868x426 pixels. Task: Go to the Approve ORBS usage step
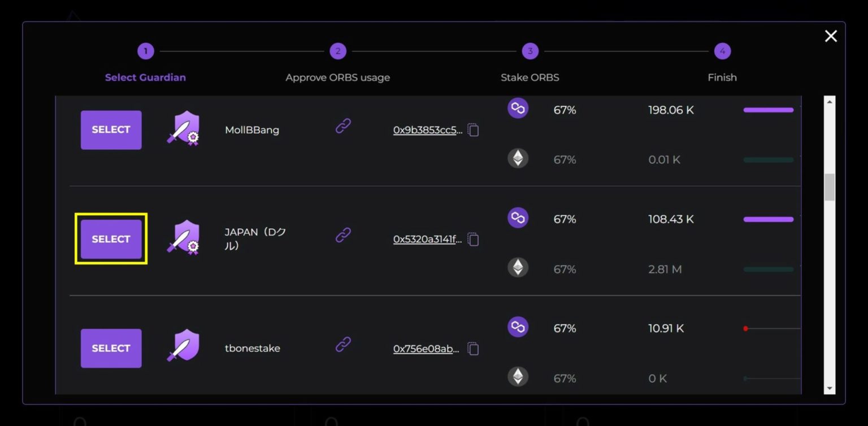[338, 51]
